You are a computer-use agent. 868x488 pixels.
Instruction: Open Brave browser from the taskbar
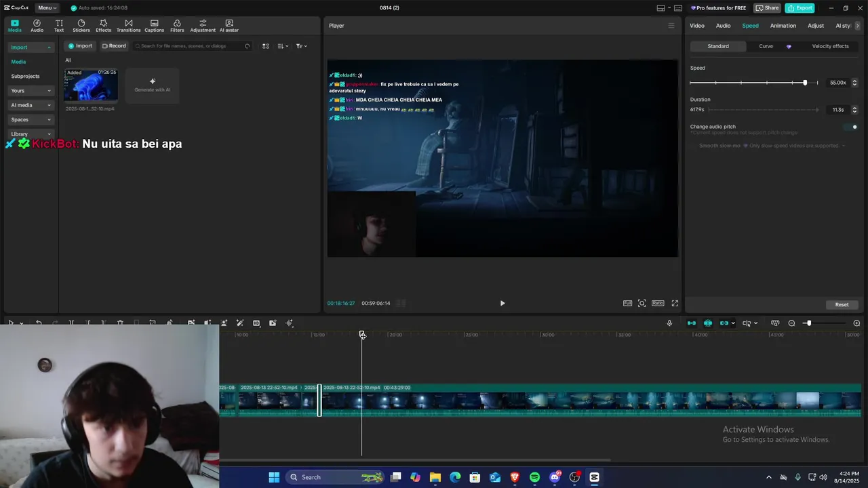[x=515, y=477]
